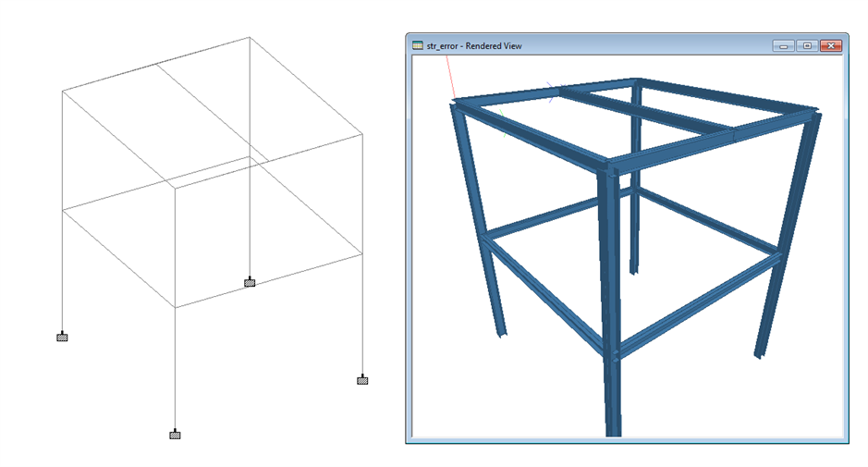Select the front-left fixed support in wireframe
This screenshot has height=467, width=868.
coord(175,435)
